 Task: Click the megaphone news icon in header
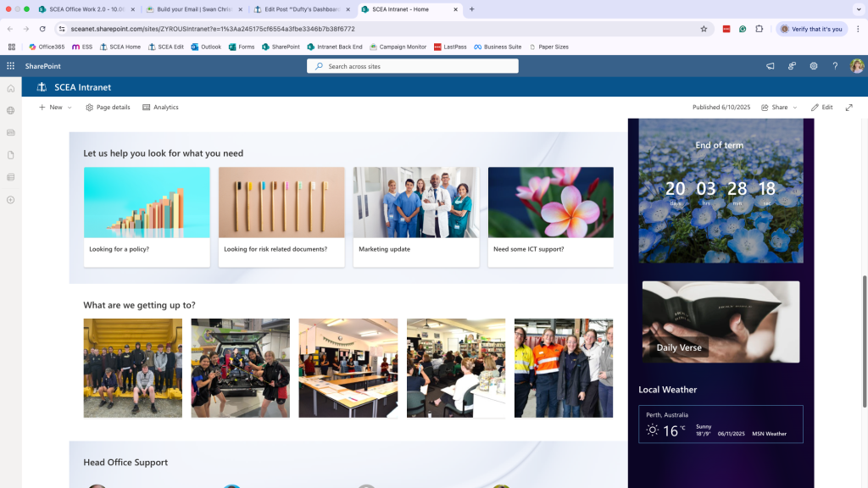[x=770, y=66]
